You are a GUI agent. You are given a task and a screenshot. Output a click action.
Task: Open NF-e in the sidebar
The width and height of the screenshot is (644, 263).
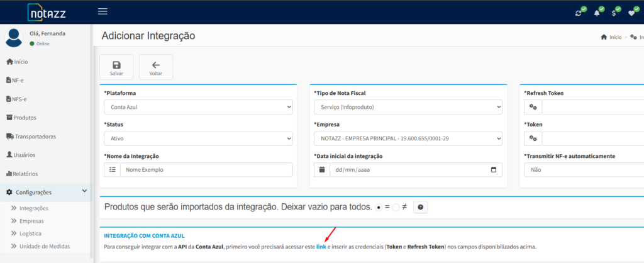click(18, 80)
